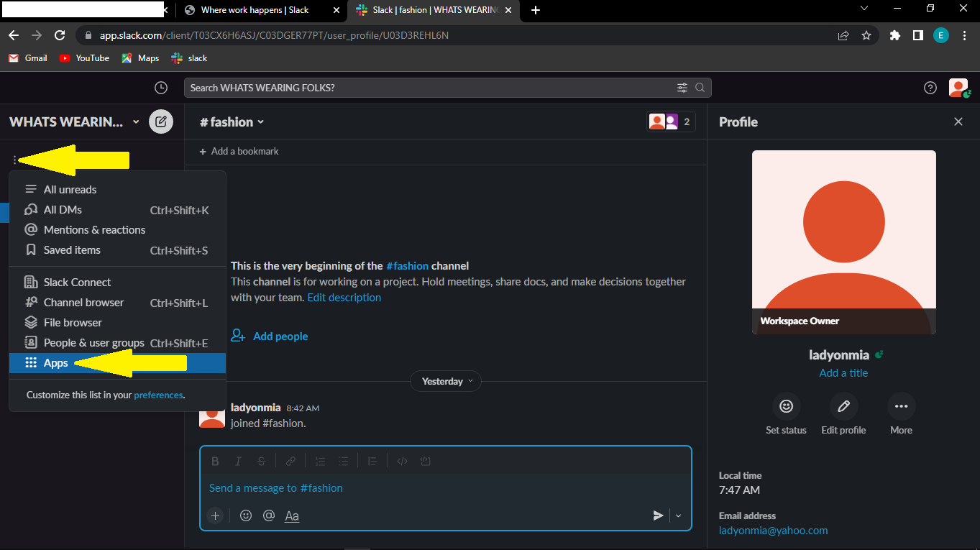Open the history clock icon
980x550 pixels.
161,88
